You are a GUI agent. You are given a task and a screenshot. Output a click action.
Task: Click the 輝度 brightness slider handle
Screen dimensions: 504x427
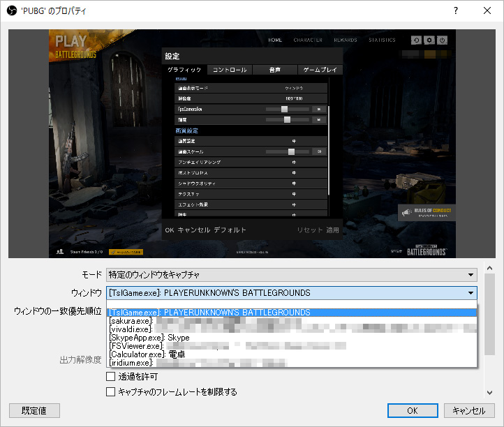click(287, 120)
